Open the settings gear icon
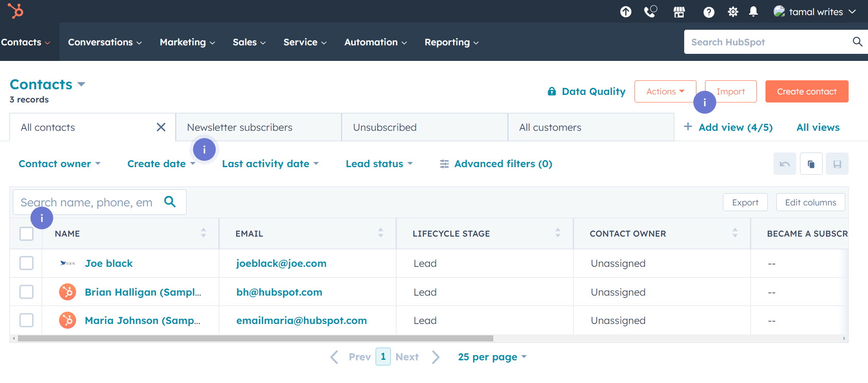 (x=733, y=12)
